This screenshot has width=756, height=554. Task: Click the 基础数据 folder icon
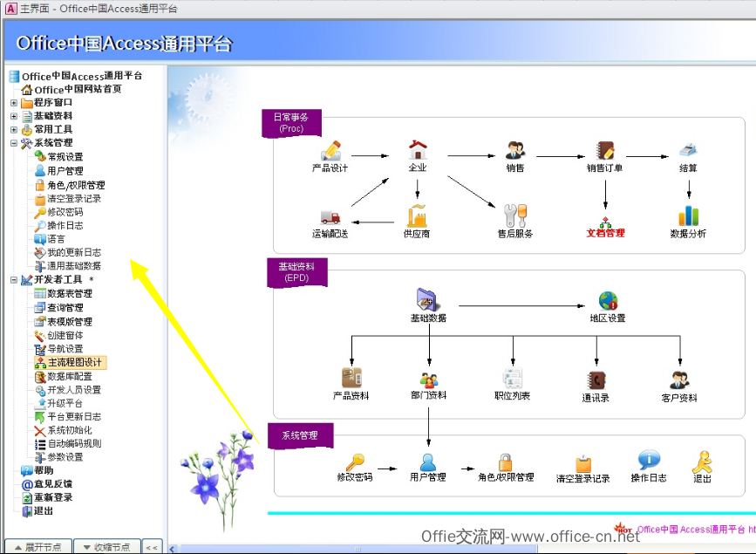pyautogui.click(x=426, y=299)
